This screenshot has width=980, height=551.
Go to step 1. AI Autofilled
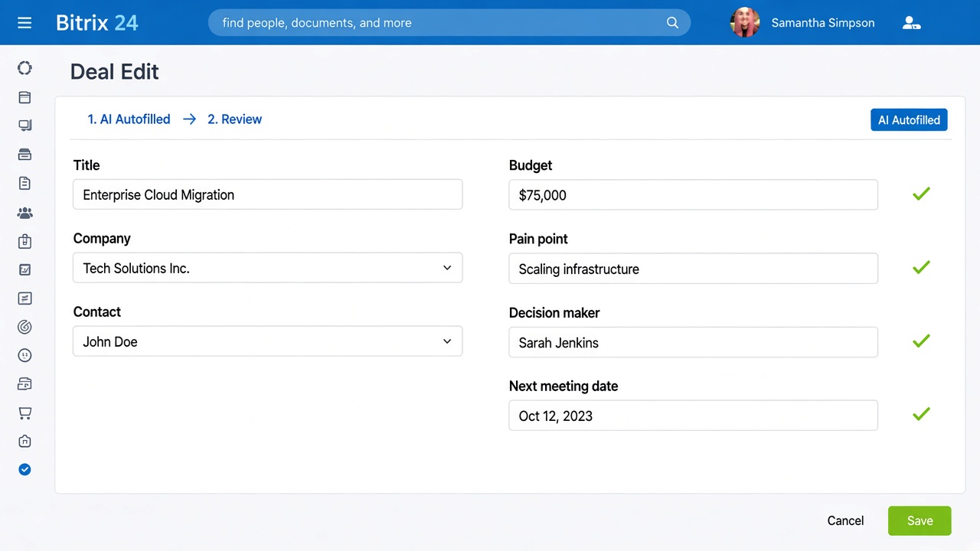tap(129, 119)
